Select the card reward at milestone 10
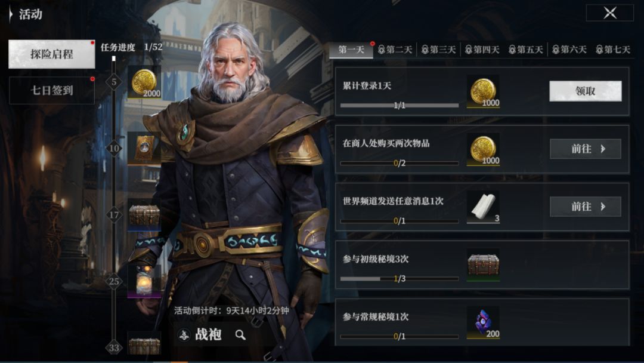644x363 pixels. pyautogui.click(x=144, y=149)
